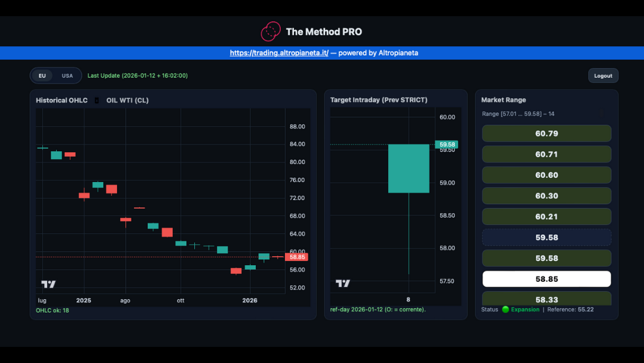The width and height of the screenshot is (644, 363).
Task: Select the white highlighted 58.85 level
Action: point(546,279)
